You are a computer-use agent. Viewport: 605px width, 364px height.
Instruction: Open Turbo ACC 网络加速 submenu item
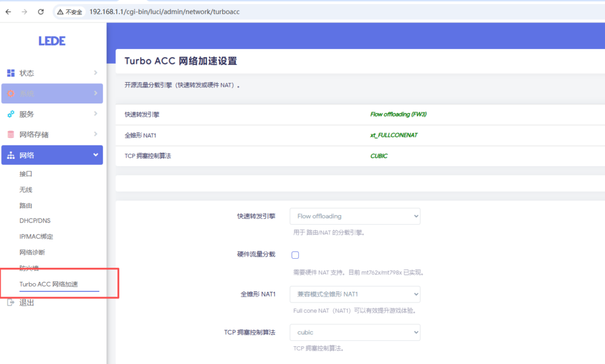coord(48,284)
